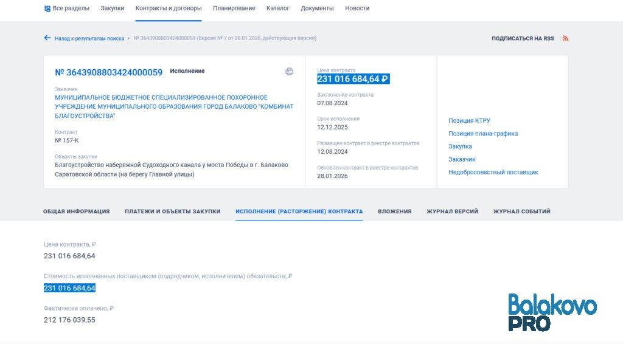623x364 pixels.
Task: Open the Все разделы menu icon
Action: 47,9
